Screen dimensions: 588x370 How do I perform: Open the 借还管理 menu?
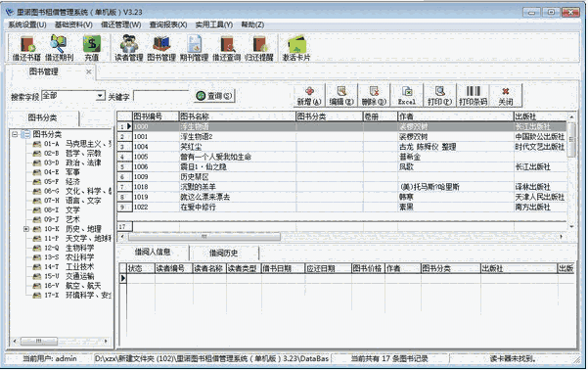[x=120, y=24]
